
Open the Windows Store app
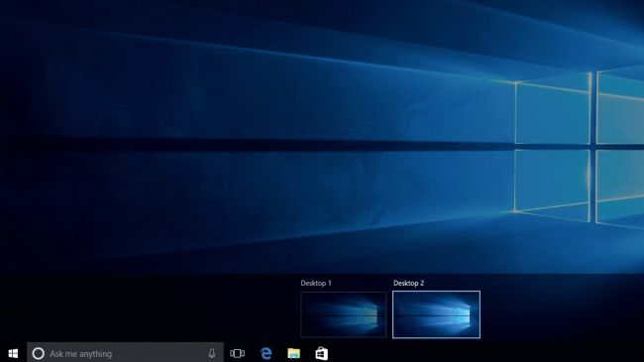point(322,353)
